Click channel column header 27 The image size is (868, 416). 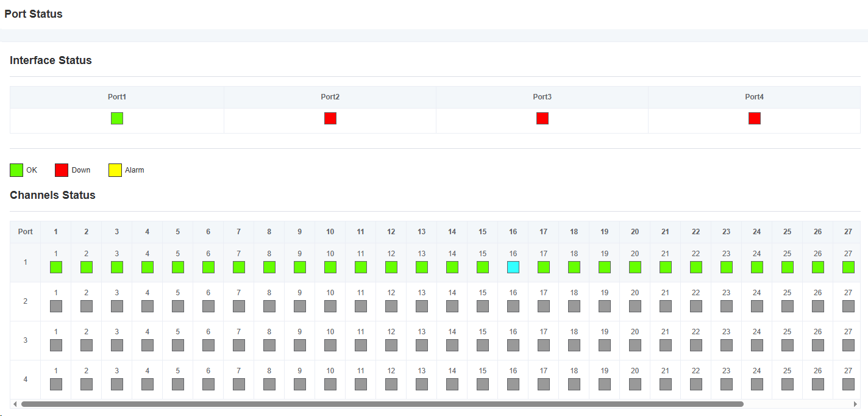point(848,232)
